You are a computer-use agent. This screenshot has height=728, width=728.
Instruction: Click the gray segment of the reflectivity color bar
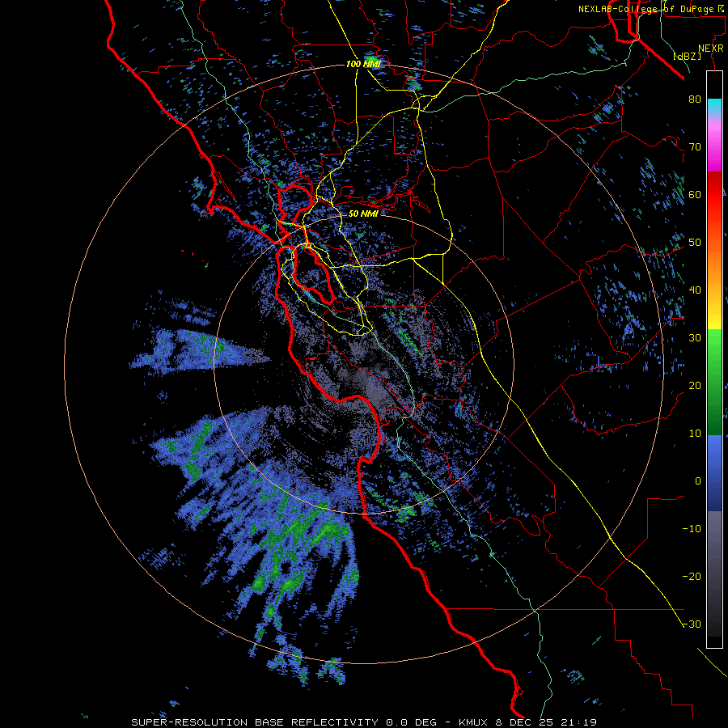(714, 574)
